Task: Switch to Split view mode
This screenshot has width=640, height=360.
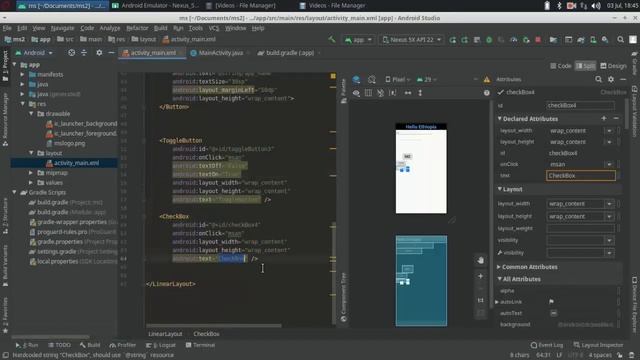Action: pyautogui.click(x=585, y=66)
